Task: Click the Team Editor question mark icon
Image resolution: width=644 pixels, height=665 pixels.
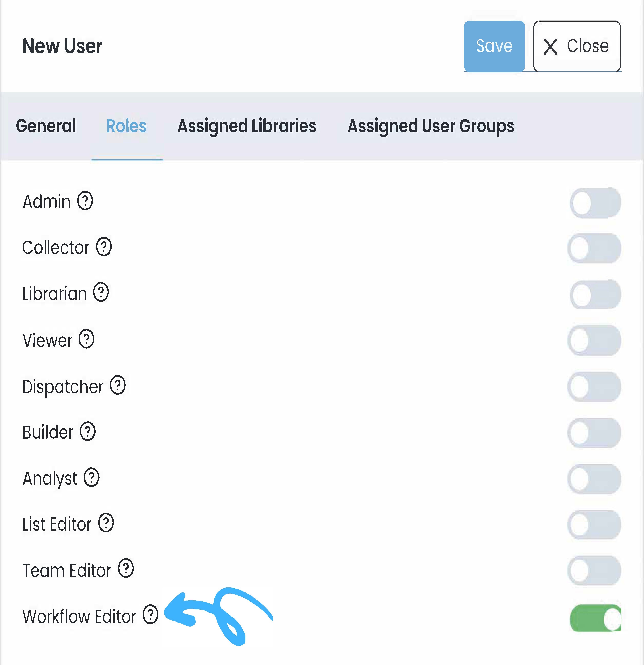Action: pyautogui.click(x=126, y=569)
